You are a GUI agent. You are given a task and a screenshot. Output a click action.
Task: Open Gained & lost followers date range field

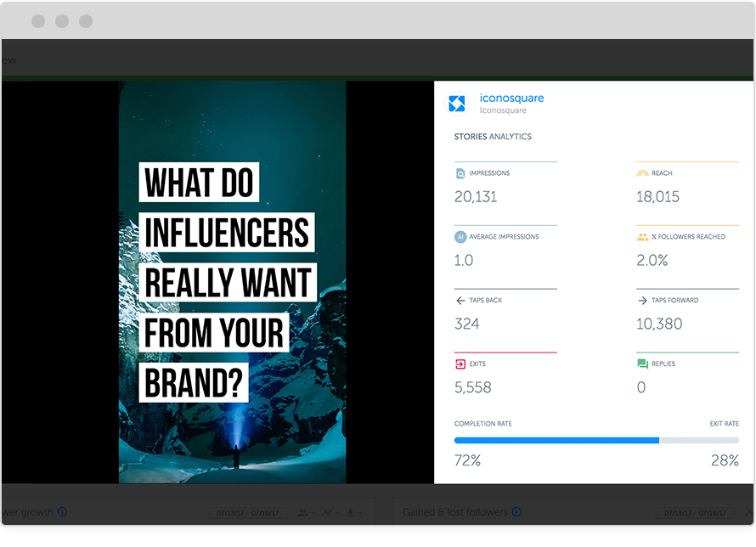click(695, 513)
